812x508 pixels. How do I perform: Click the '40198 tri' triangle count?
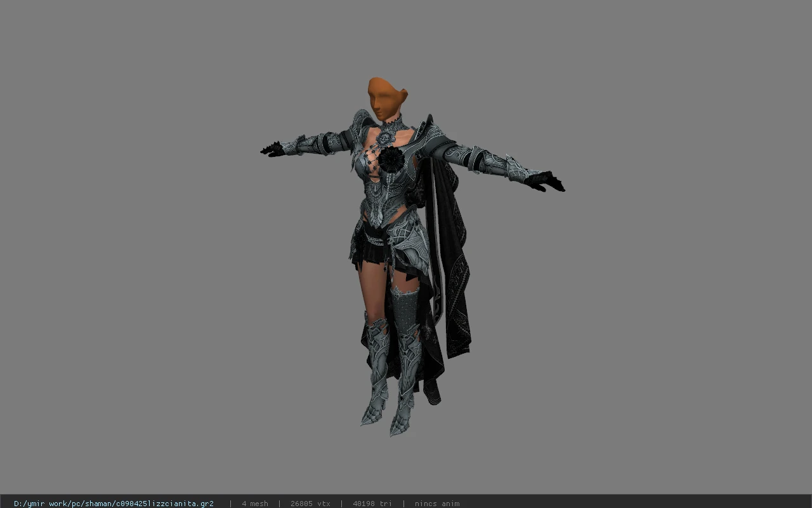click(372, 504)
